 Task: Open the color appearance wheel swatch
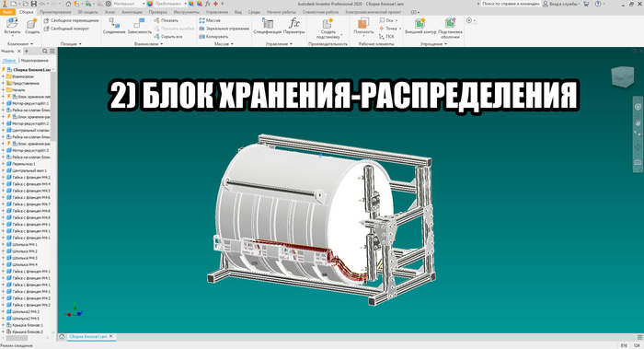[x=150, y=4]
